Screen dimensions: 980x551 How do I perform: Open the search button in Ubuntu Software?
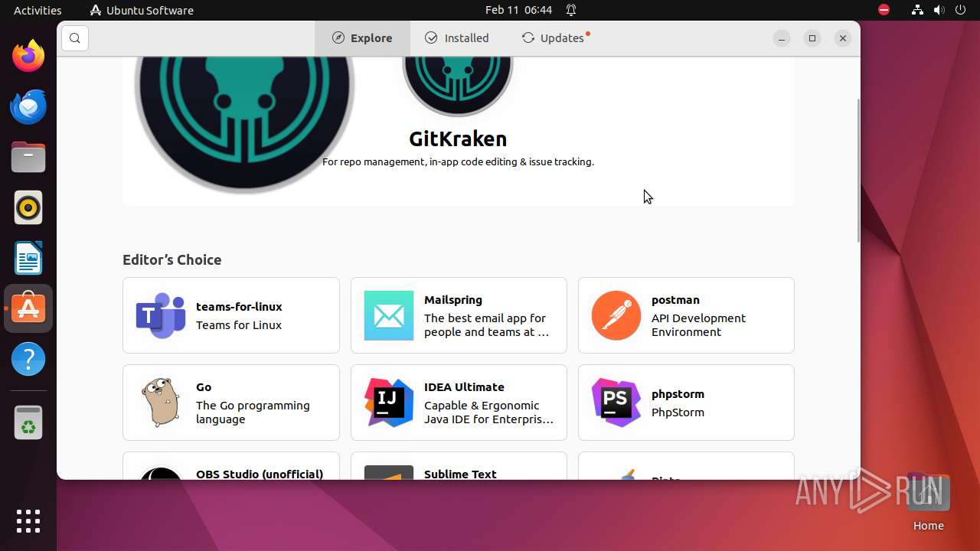[x=74, y=38]
